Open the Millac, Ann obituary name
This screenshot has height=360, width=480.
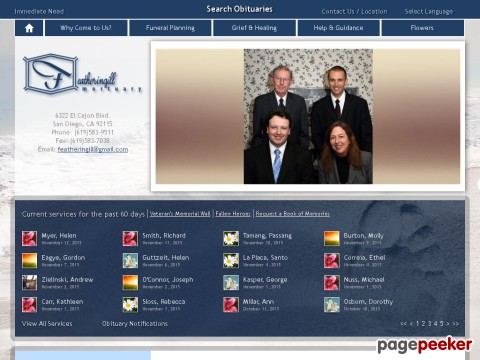click(258, 302)
